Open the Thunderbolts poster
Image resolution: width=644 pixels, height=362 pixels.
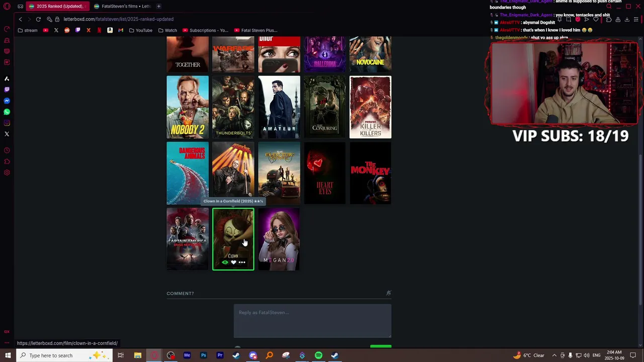(x=233, y=107)
